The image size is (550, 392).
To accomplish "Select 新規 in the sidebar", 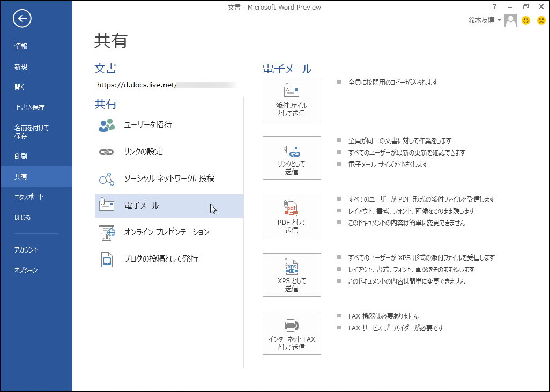I will 21,66.
